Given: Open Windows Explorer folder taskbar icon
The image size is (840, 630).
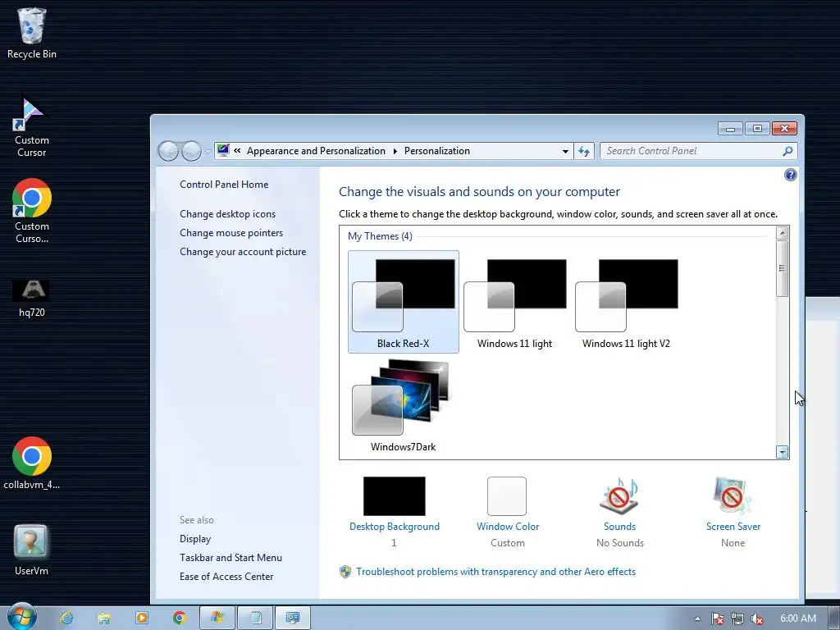Looking at the screenshot, I should coord(104,619).
